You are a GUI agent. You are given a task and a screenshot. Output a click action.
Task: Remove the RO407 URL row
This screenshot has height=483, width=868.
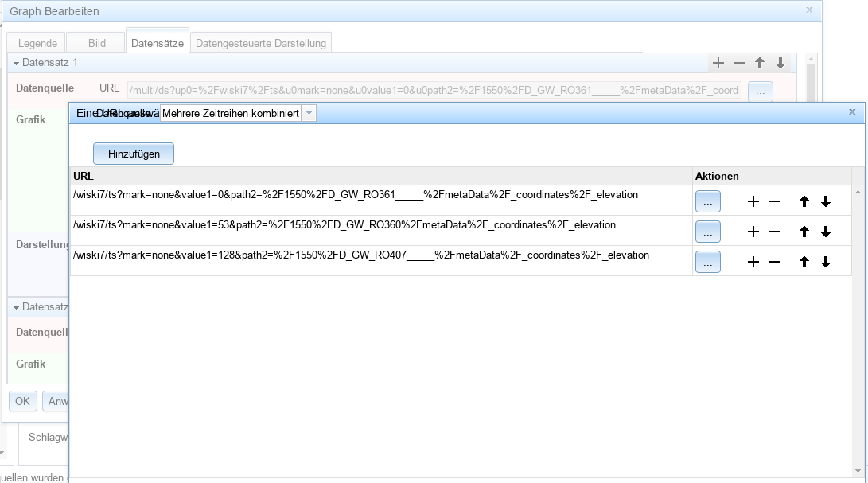(775, 263)
